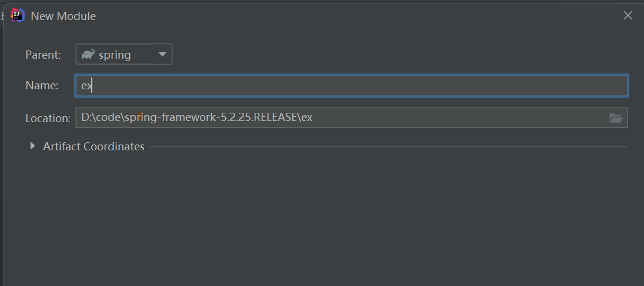The width and height of the screenshot is (644, 286).
Task: Click the Gradle elephant icon beside spring
Action: pos(88,55)
